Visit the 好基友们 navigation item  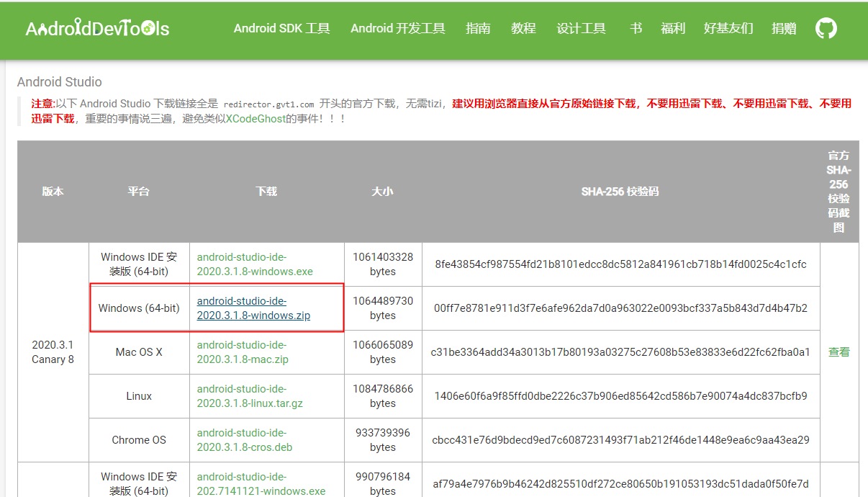(728, 29)
